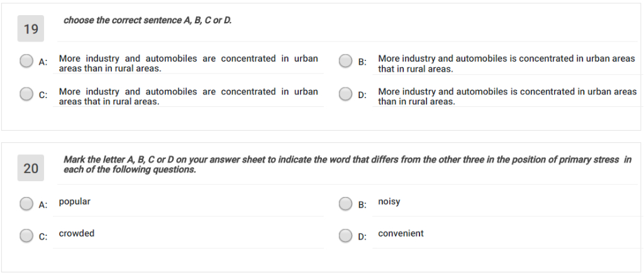The width and height of the screenshot is (644, 273).
Task: Click the answer word 'popular'
Action: pos(75,202)
